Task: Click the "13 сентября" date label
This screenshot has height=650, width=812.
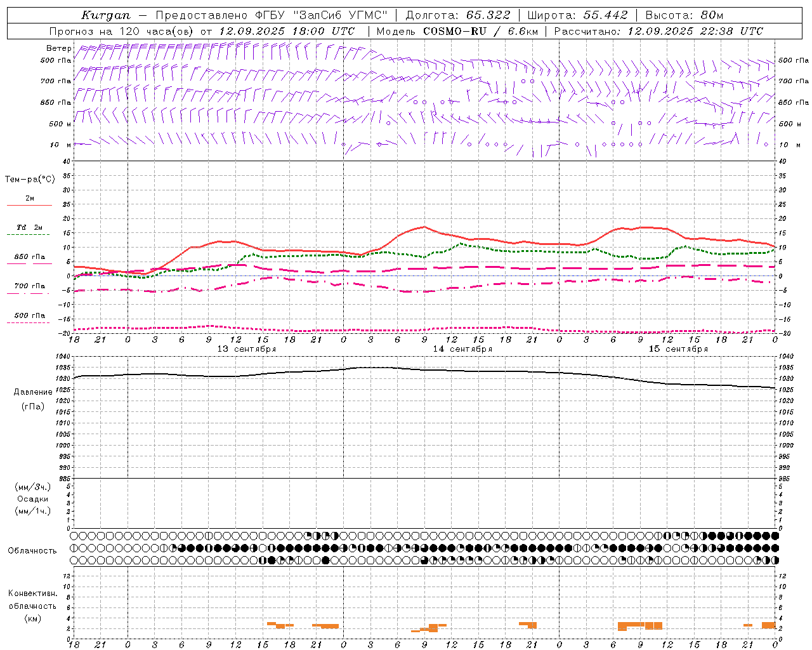Action: pyautogui.click(x=247, y=349)
